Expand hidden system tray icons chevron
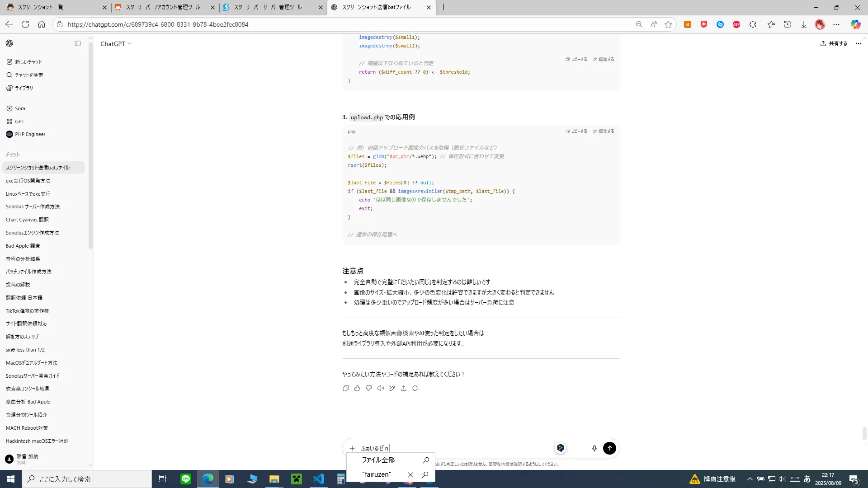The height and width of the screenshot is (488, 868). (x=750, y=479)
